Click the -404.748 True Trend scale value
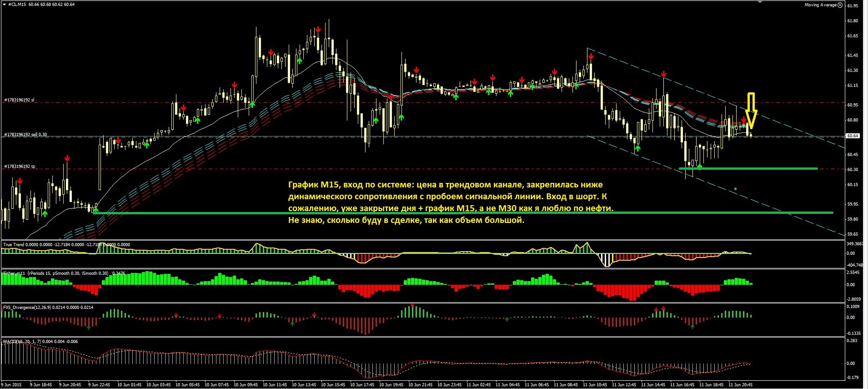Screen dimensions: 868x389 [x=855, y=265]
